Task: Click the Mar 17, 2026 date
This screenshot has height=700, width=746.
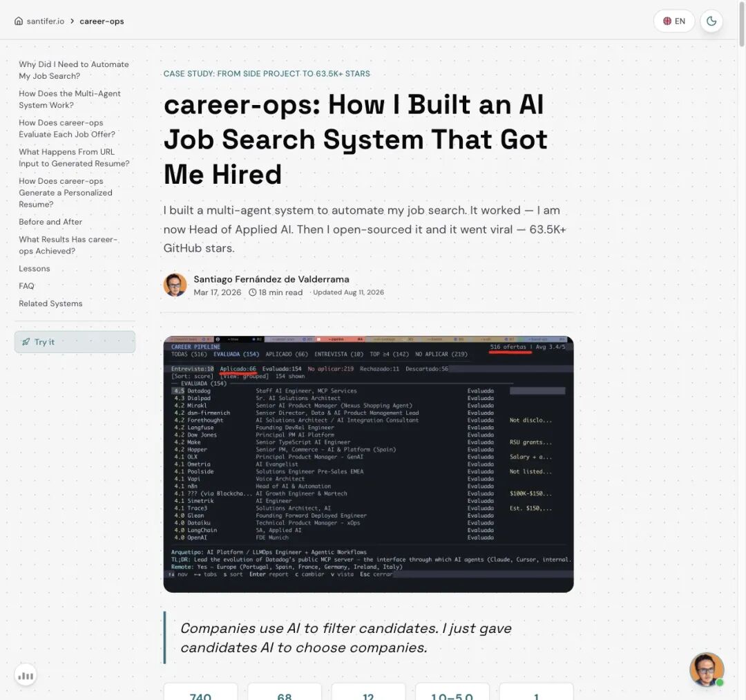Action: pyautogui.click(x=218, y=292)
